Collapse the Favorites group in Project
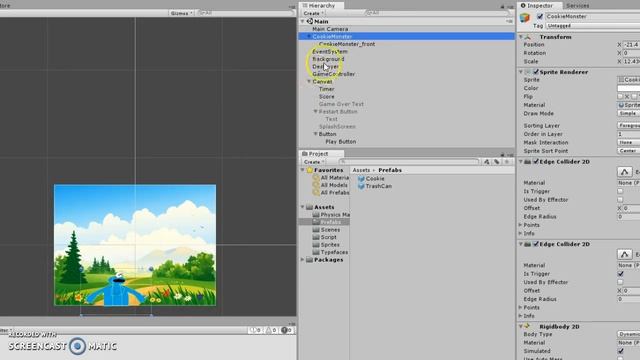 (x=302, y=170)
